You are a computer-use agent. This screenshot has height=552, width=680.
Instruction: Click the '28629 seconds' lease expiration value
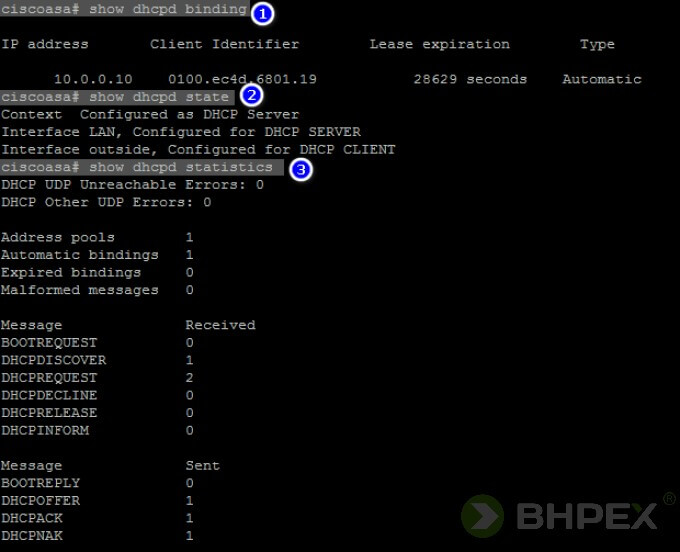coord(470,79)
